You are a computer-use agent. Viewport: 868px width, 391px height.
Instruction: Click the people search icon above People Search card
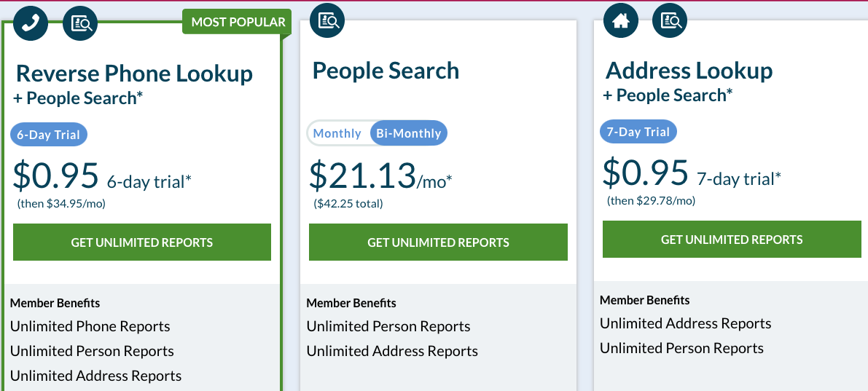(x=327, y=20)
